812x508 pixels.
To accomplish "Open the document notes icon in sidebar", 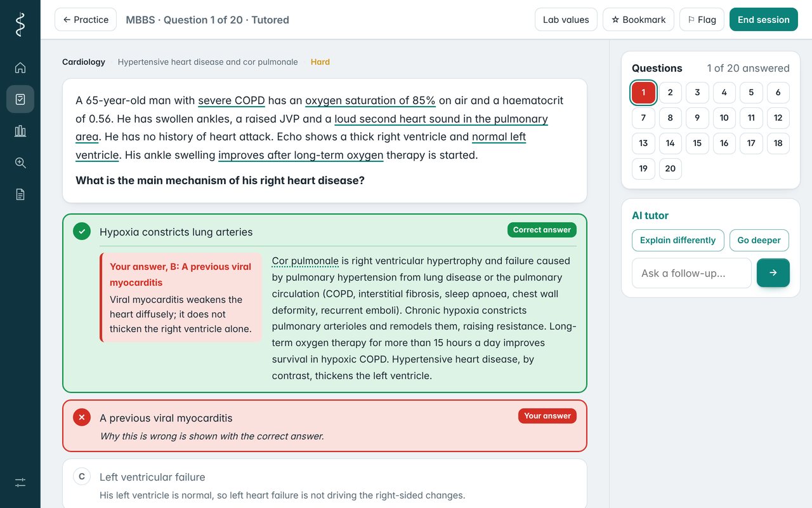I will pyautogui.click(x=20, y=194).
